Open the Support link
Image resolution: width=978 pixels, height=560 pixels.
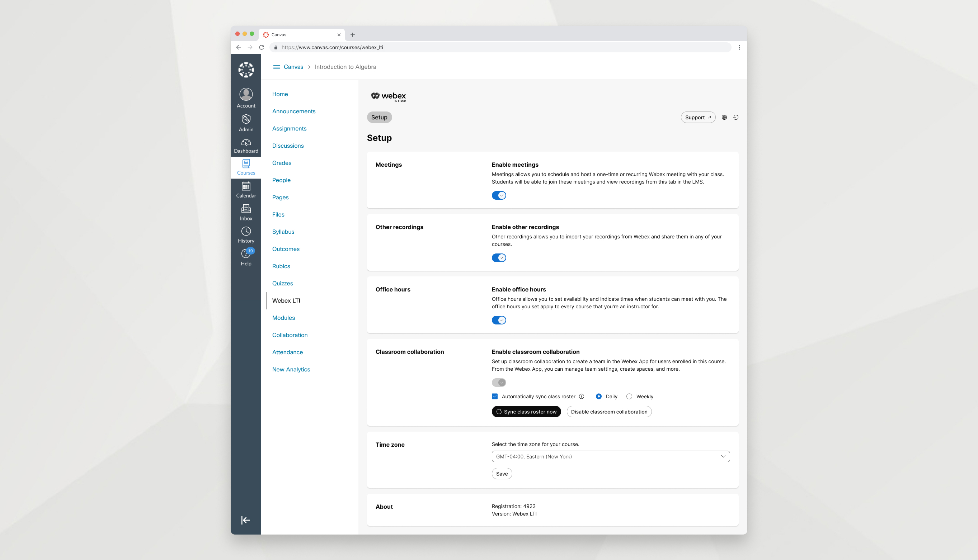(697, 117)
